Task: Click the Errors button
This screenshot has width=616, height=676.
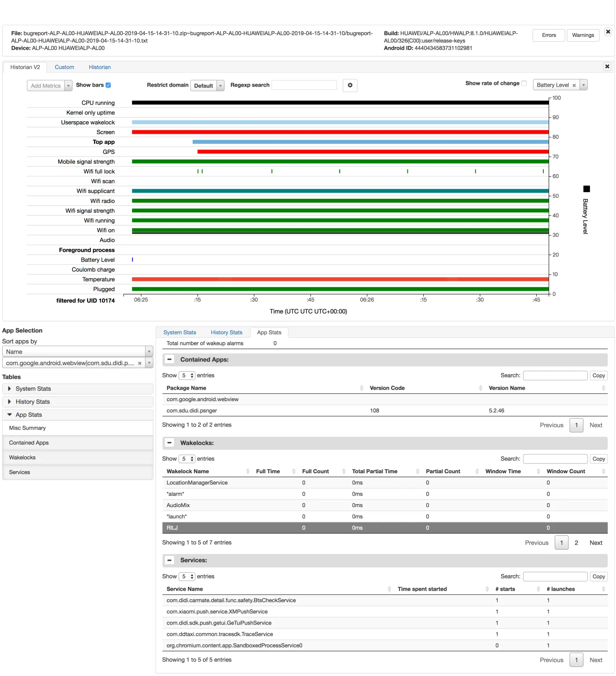Action: click(x=549, y=35)
